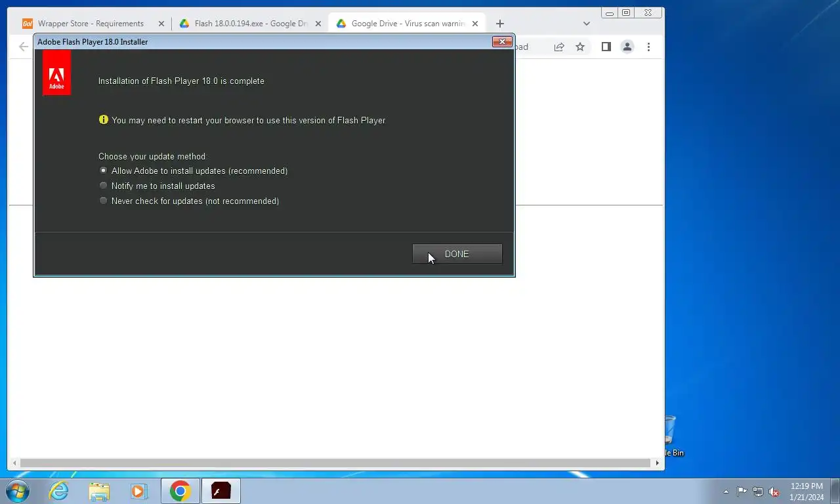Click Google Drive favicon on Flash tab
Viewport: 840px width, 504px height.
tap(184, 24)
